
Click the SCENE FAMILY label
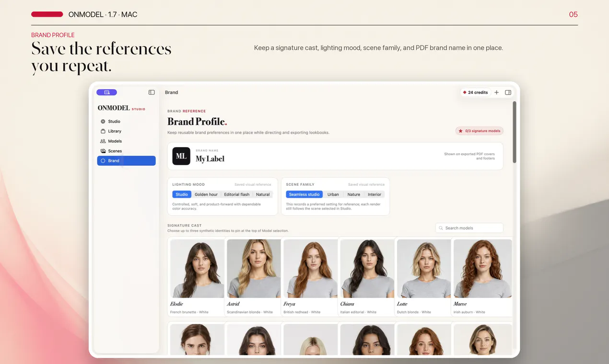coord(300,184)
